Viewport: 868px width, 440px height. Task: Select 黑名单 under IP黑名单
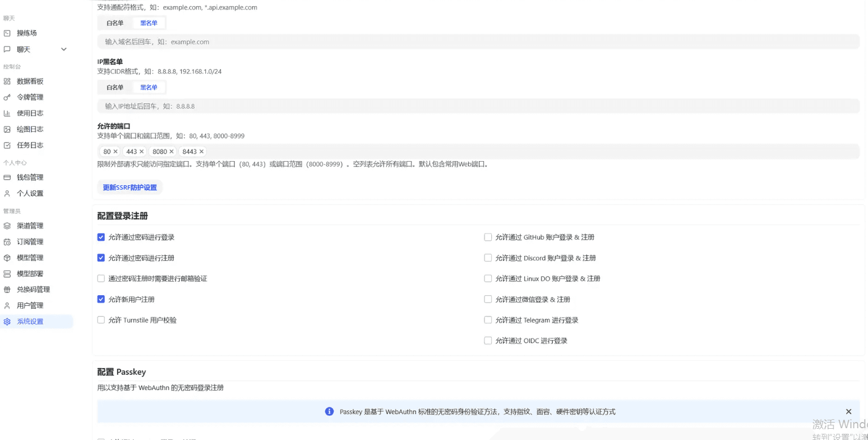(x=149, y=87)
